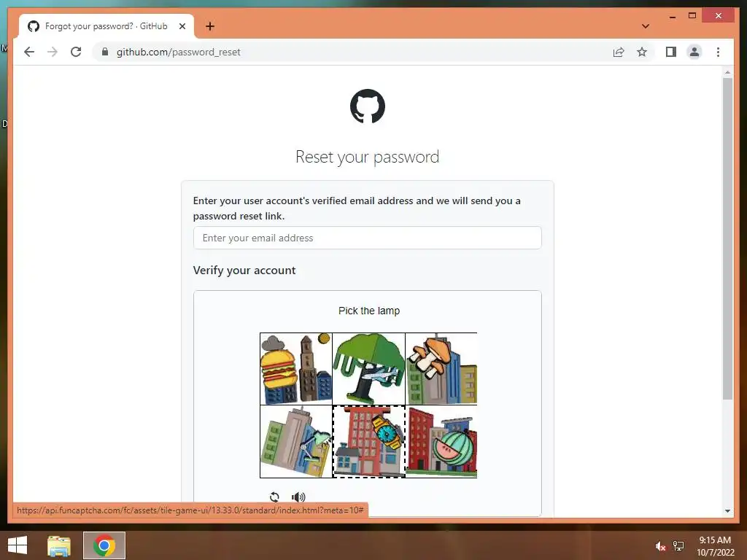View site info via padlock icon
Image resolution: width=747 pixels, height=560 pixels.
tap(105, 52)
